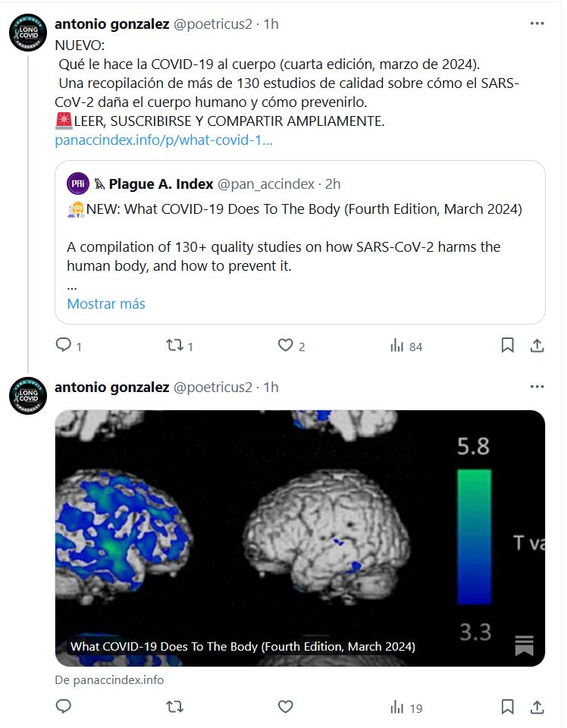
Task: Bookmark the second tweet
Action: point(507,707)
